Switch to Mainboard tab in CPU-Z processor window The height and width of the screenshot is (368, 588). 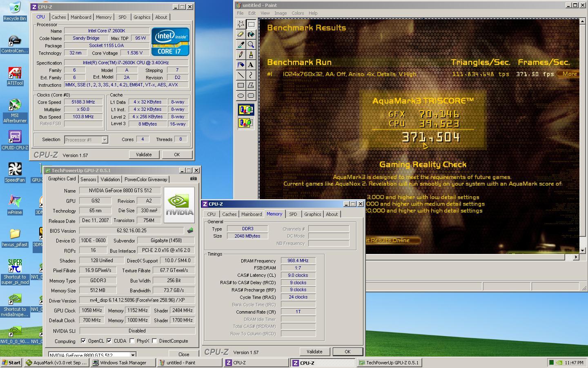click(81, 17)
